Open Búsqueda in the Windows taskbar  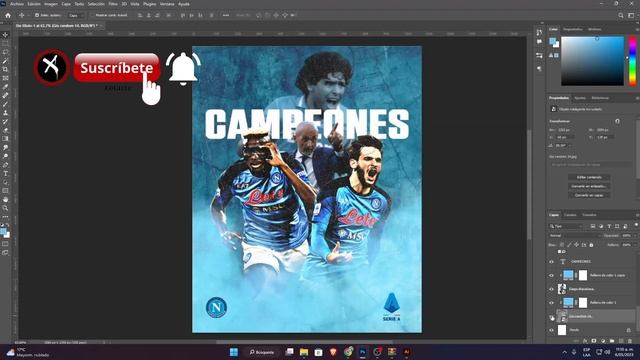point(262,352)
